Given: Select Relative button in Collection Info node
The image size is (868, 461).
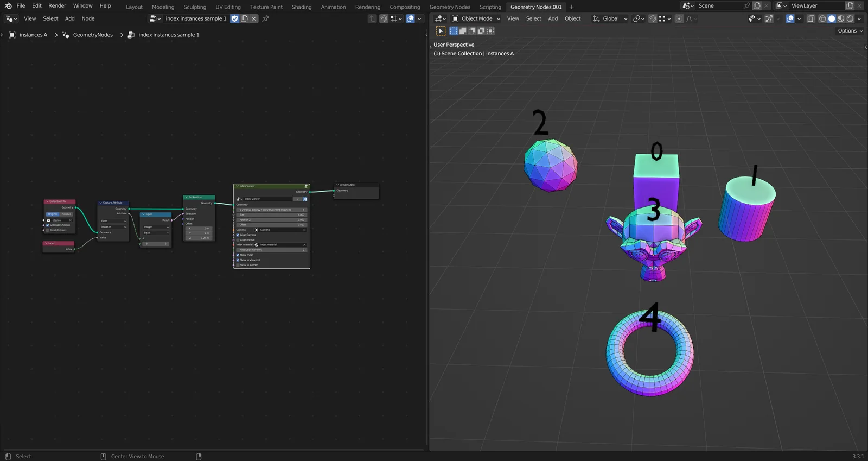Looking at the screenshot, I should pos(66,214).
